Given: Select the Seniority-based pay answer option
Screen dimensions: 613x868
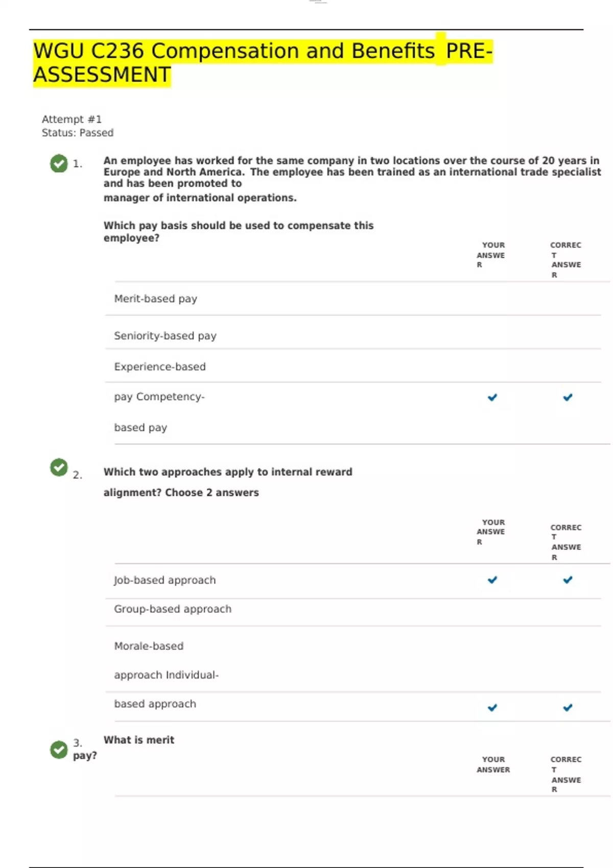Looking at the screenshot, I should tap(165, 336).
